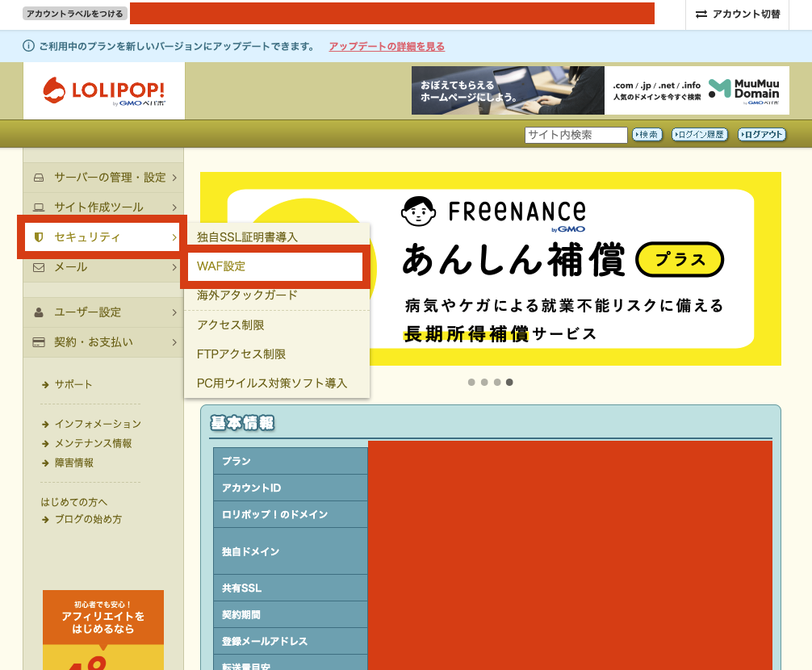Click the 基本情報 heading
This screenshot has height=670, width=812.
[x=242, y=424]
